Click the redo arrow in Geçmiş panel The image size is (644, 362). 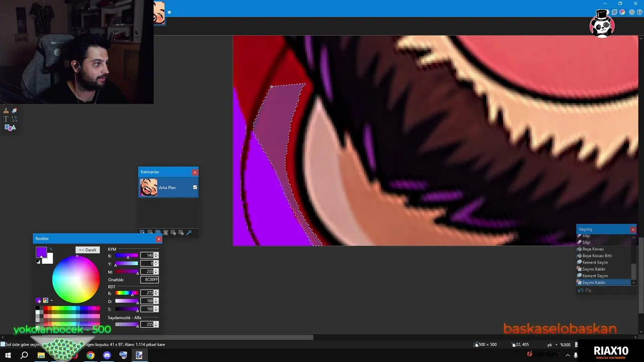coord(588,291)
